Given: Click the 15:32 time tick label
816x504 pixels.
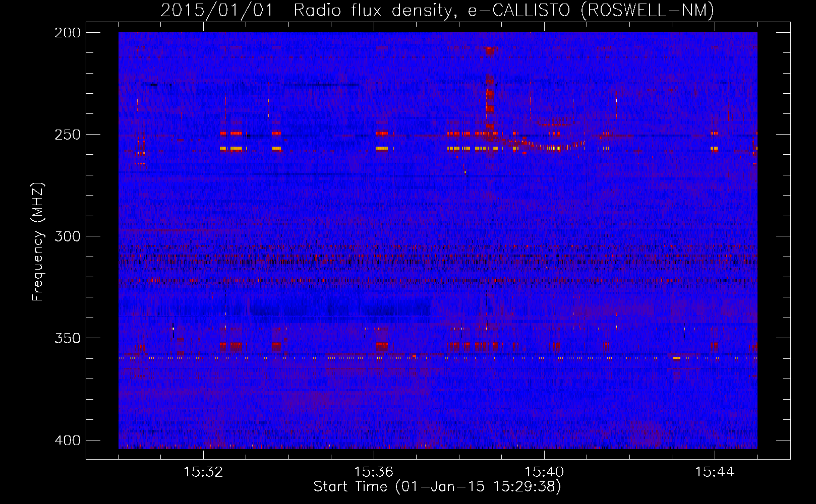Looking at the screenshot, I should click(203, 472).
